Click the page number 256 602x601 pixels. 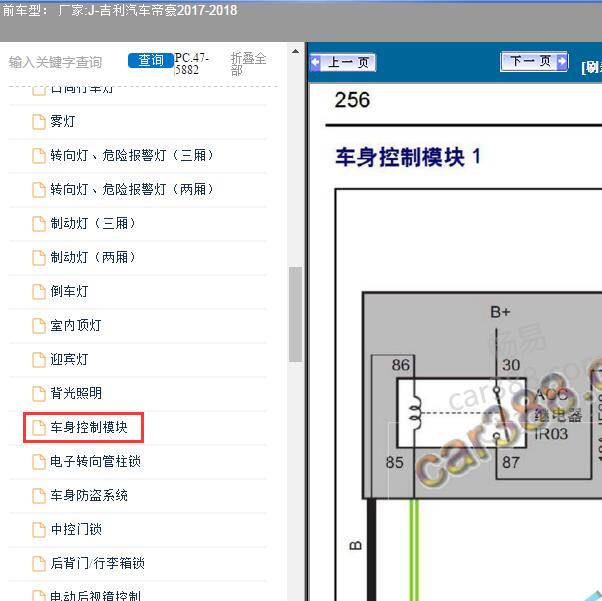pyautogui.click(x=352, y=100)
